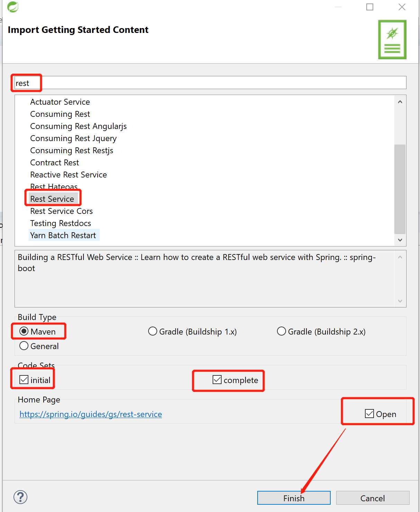
Task: Click description box scroll down arrow
Action: pyautogui.click(x=400, y=301)
